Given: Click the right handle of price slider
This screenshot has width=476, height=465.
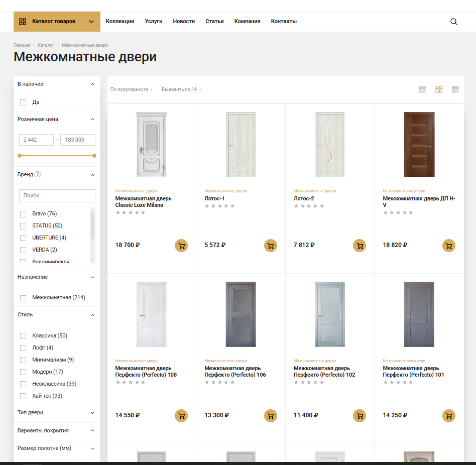Looking at the screenshot, I should click(94, 156).
